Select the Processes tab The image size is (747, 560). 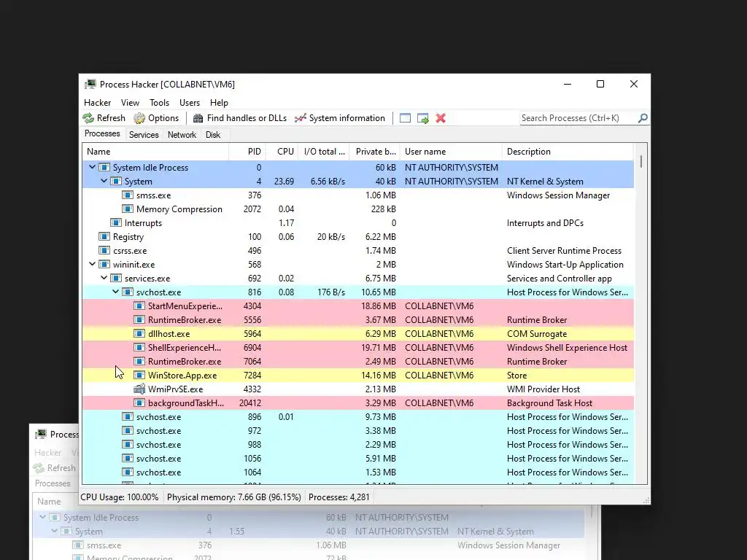coord(102,134)
